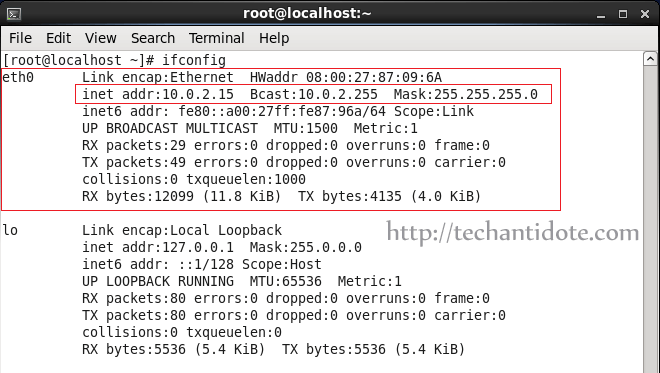Open the Search menu
The height and width of the screenshot is (373, 660).
[x=153, y=38]
